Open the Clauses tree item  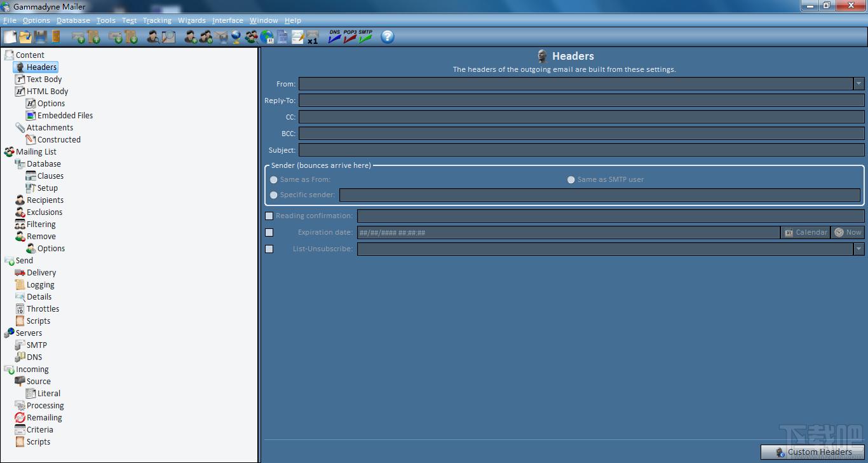tap(44, 176)
